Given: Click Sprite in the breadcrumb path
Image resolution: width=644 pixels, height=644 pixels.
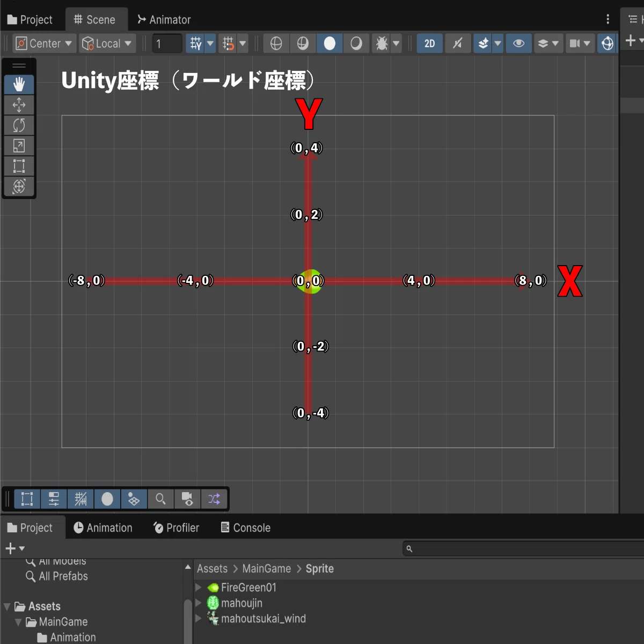Looking at the screenshot, I should 319,569.
